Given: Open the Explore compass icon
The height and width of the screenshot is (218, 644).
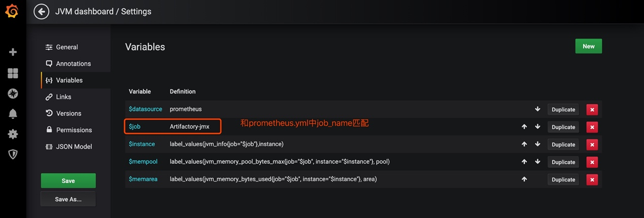Looking at the screenshot, I should click(x=13, y=94).
